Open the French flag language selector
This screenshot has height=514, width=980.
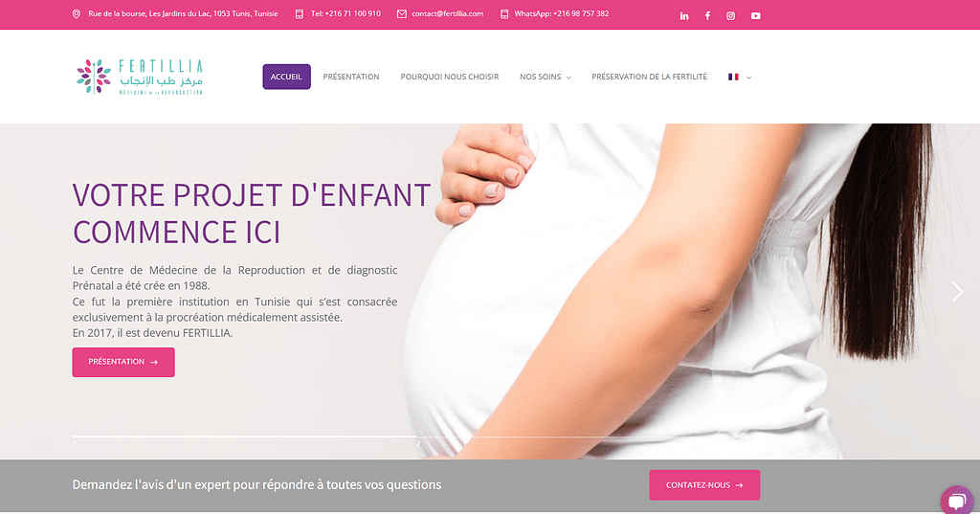click(x=733, y=77)
